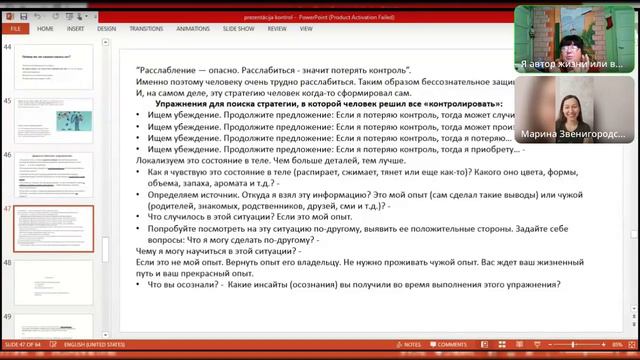The width and height of the screenshot is (640, 360).
Task: Switch to Normal view icon
Action: (484, 344)
